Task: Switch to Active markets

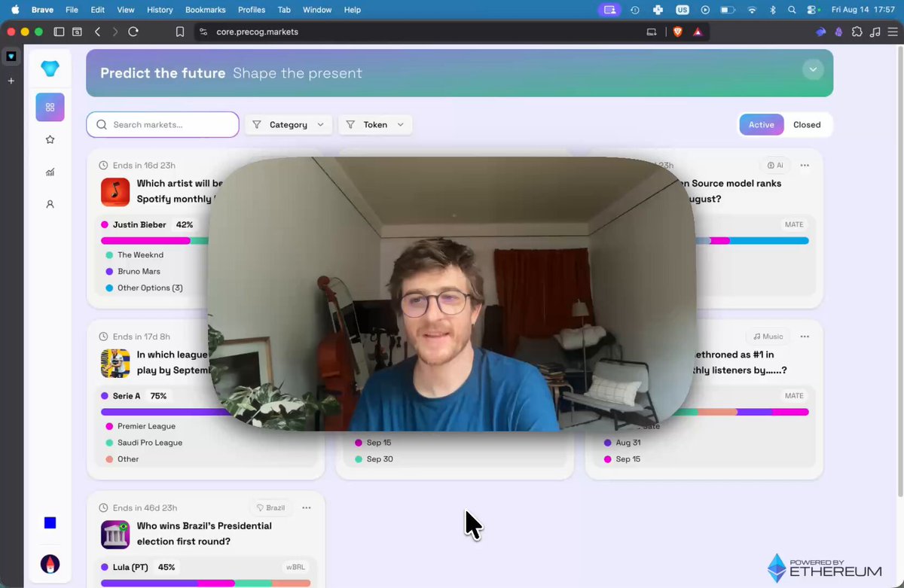Action: (x=761, y=124)
